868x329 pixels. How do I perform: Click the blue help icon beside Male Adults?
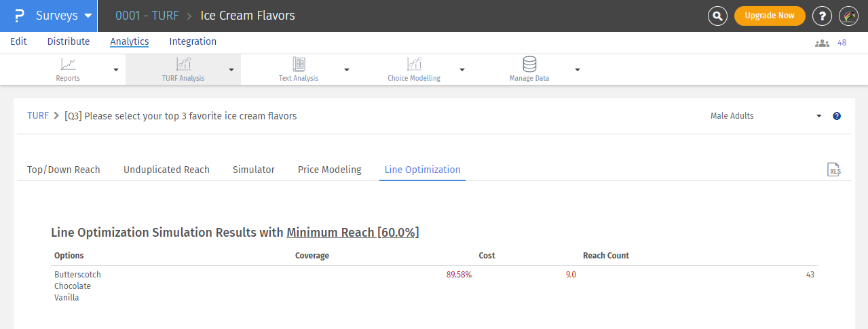[x=837, y=116]
